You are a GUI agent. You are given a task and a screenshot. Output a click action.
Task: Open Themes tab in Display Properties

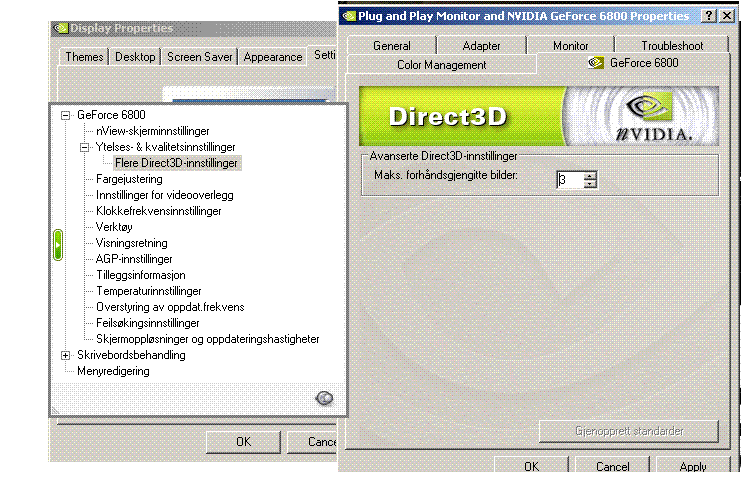(84, 57)
